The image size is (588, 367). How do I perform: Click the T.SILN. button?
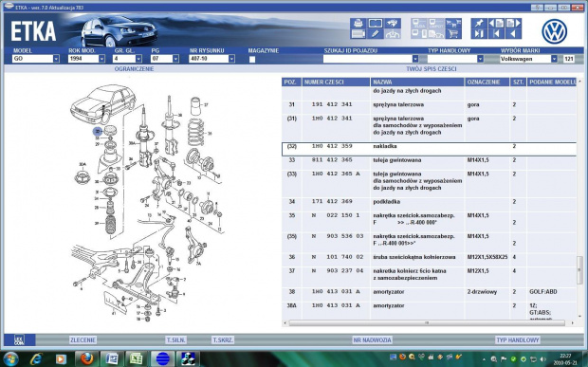pyautogui.click(x=175, y=340)
